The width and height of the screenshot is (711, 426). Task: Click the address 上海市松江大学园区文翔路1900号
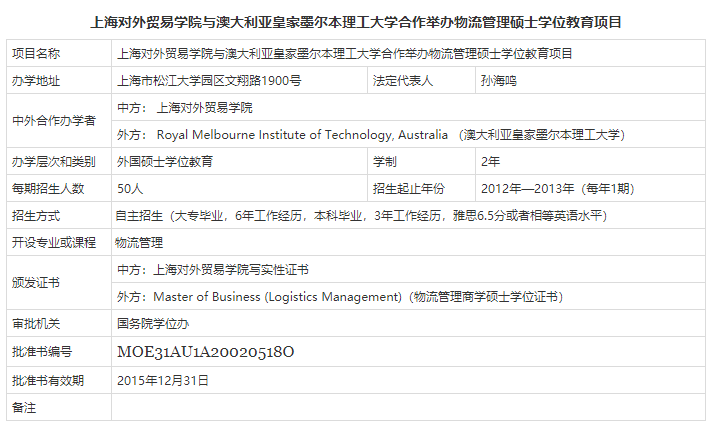(x=209, y=81)
